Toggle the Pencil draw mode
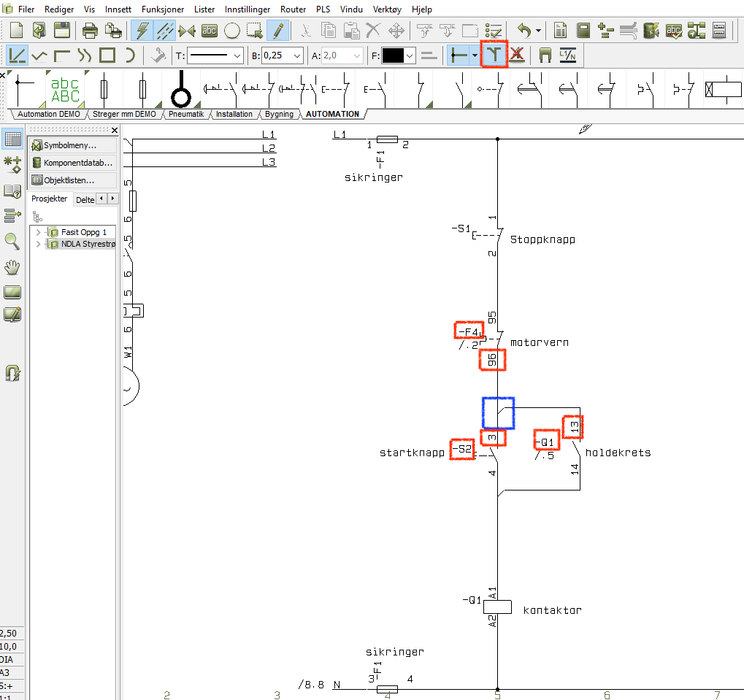 click(x=278, y=31)
